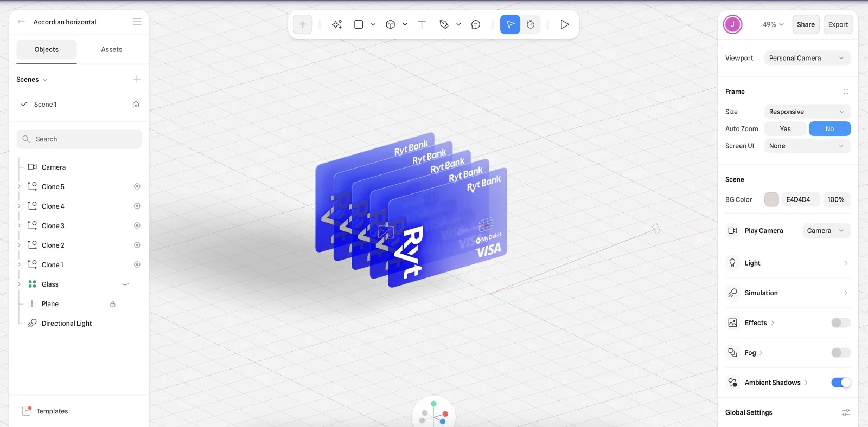Click the Templates icon

pos(26,411)
